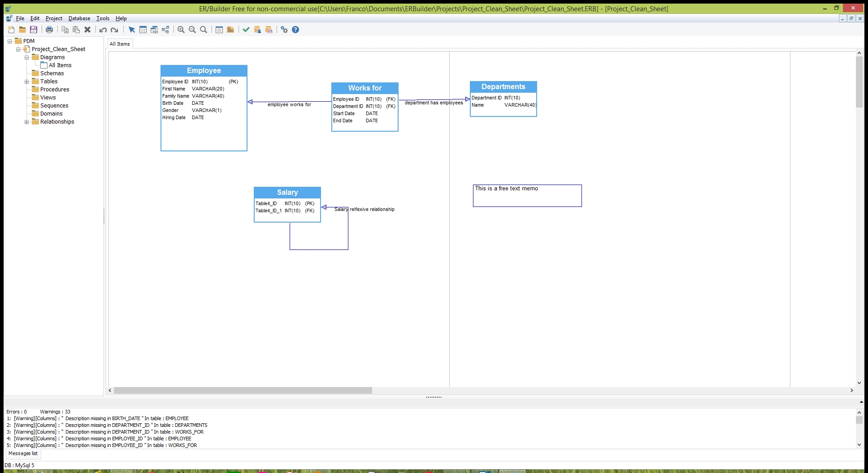Click the zoom out magnifier icon
This screenshot has height=473, width=868.
pos(192,30)
